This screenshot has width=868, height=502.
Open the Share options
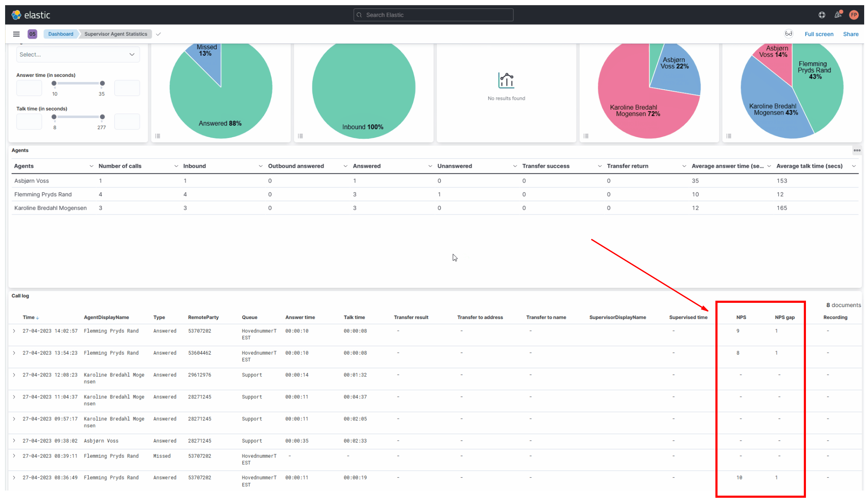851,34
